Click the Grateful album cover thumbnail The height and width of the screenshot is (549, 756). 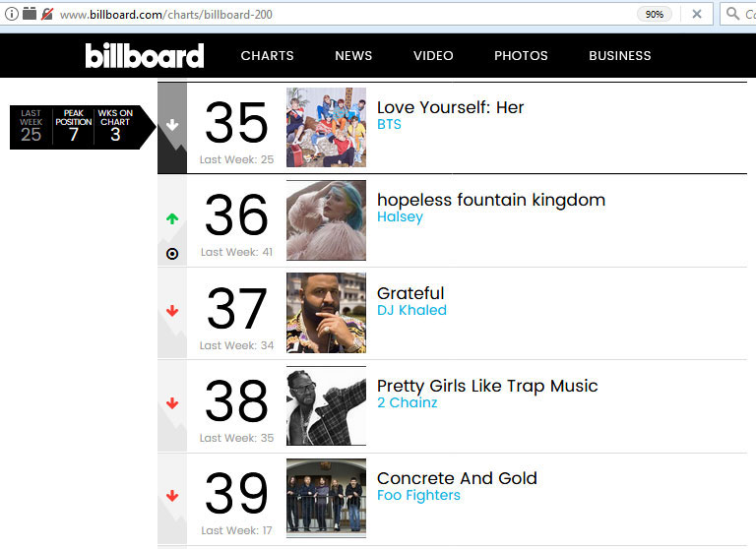pos(326,313)
